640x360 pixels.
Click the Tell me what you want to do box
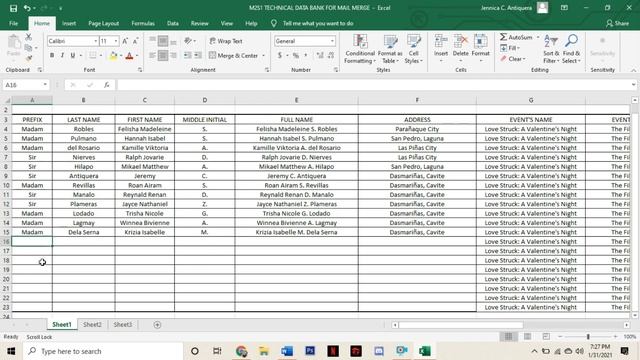point(318,23)
